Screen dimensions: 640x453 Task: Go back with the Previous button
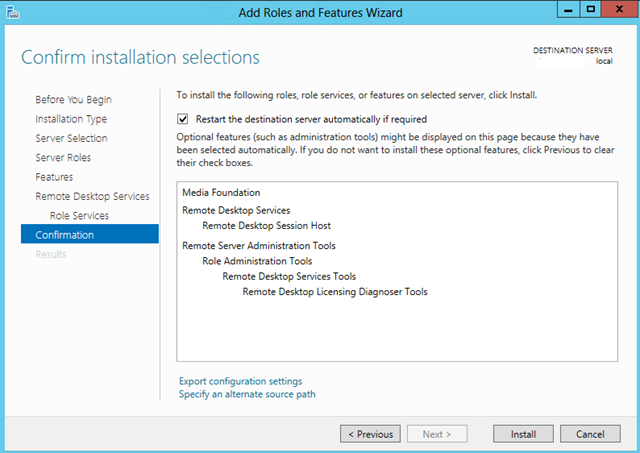tap(370, 434)
